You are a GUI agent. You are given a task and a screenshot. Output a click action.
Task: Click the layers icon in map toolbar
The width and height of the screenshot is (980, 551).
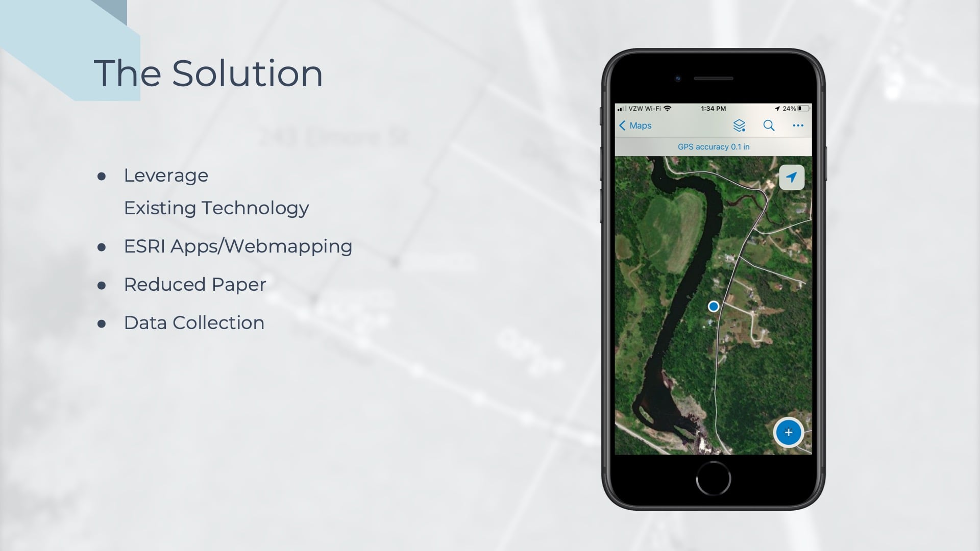tap(739, 125)
